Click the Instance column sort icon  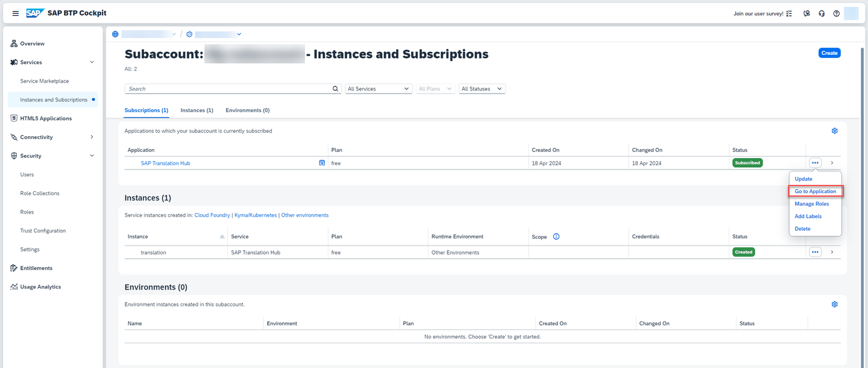[222, 236]
